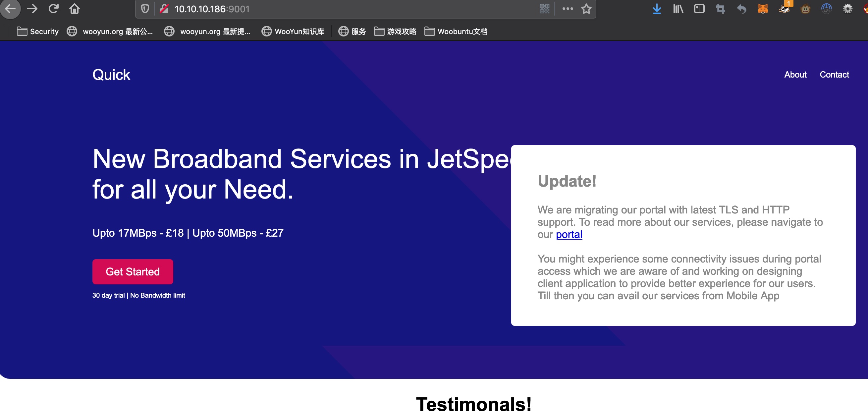Click the browser back arrow
The image size is (868, 411).
(10, 9)
